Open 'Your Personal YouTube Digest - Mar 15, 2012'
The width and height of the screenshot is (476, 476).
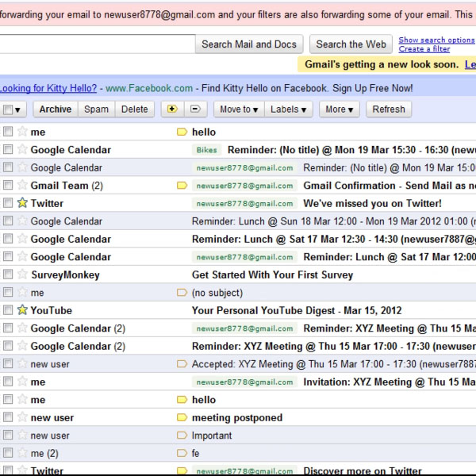(297, 310)
